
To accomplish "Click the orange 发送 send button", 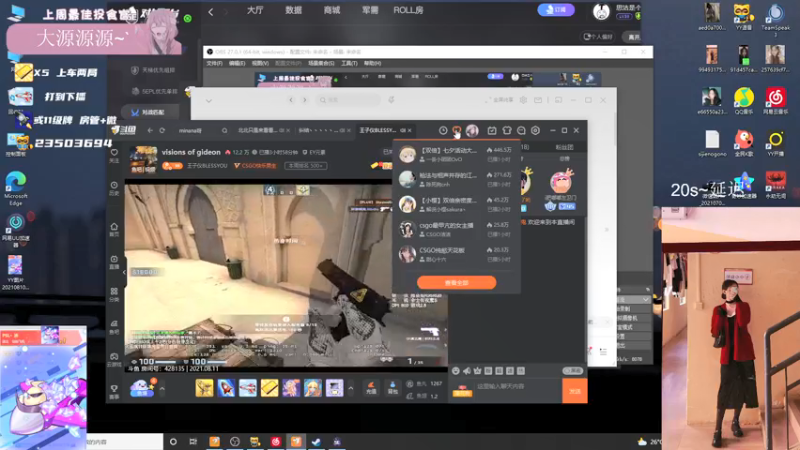I will (574, 391).
